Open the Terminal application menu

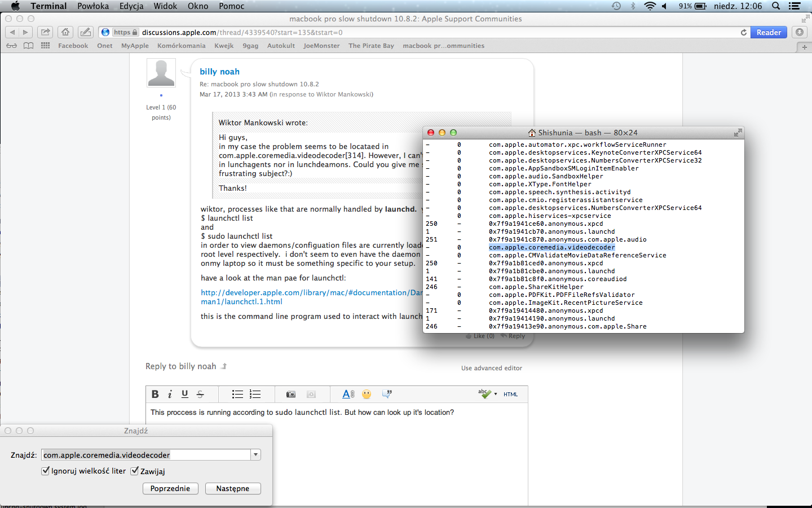point(48,6)
